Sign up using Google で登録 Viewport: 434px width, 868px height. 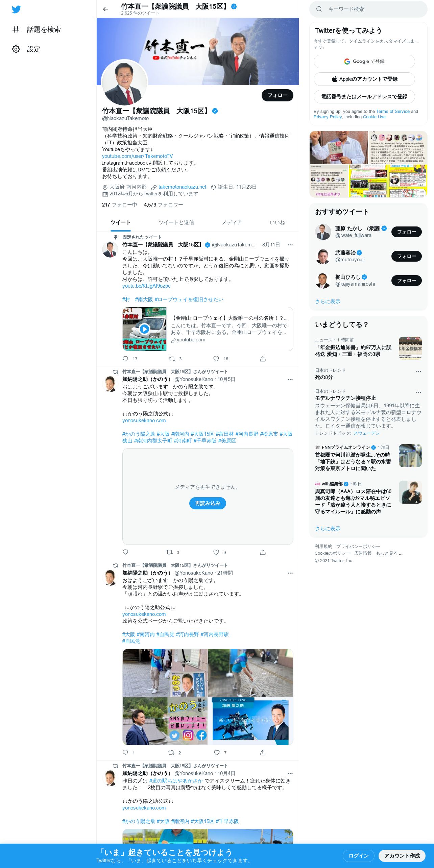click(x=364, y=62)
